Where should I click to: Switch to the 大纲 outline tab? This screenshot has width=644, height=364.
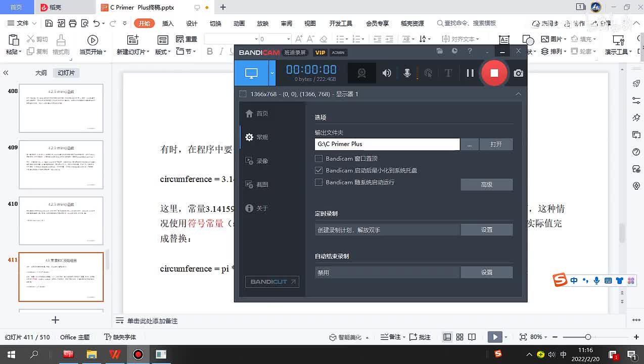41,73
